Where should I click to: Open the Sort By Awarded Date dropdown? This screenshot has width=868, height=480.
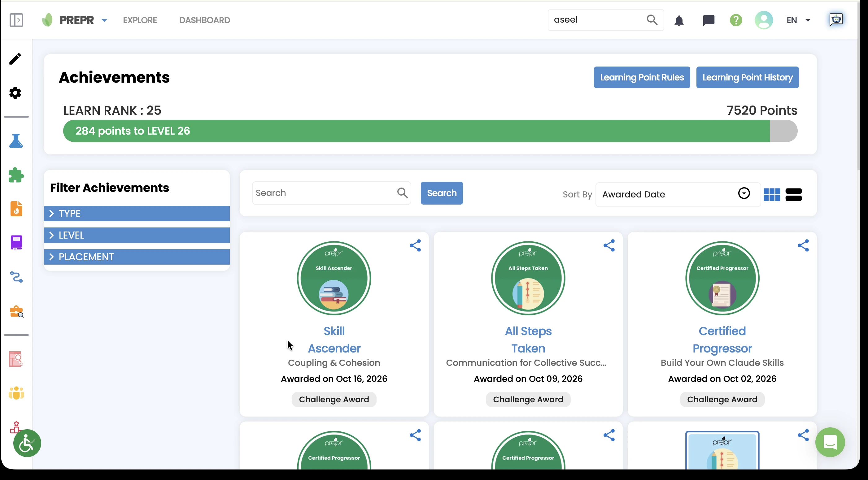(x=678, y=194)
